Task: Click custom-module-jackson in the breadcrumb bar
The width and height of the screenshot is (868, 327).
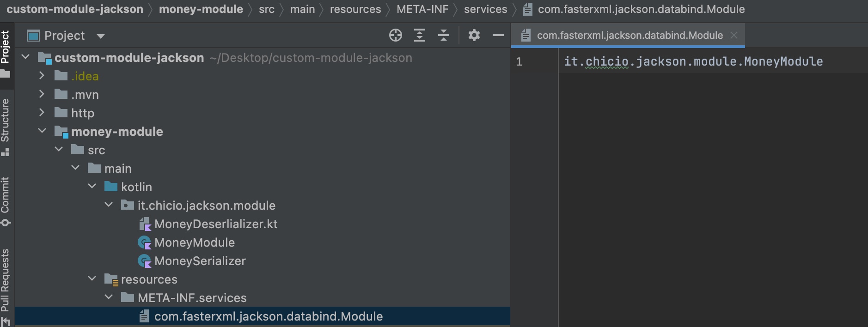Action: (x=75, y=9)
